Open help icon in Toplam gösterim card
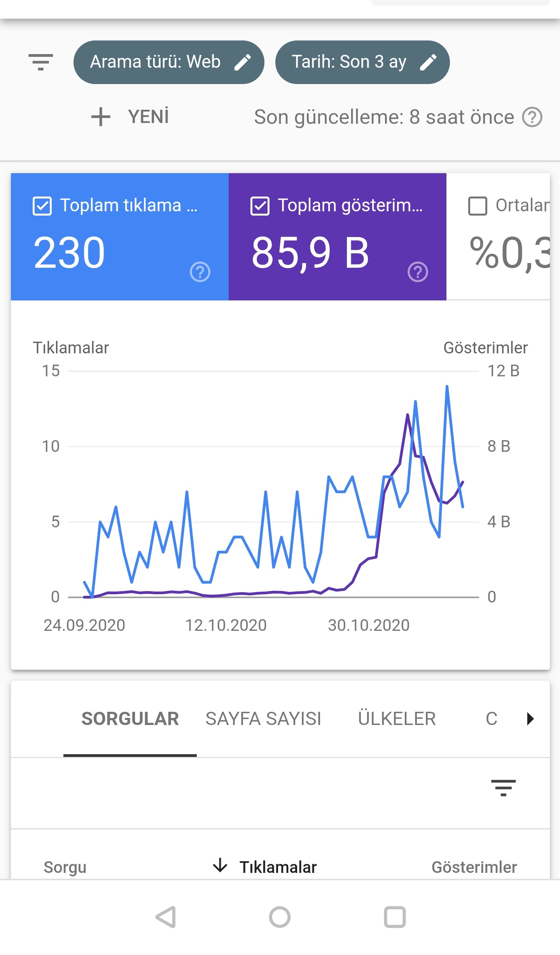The image size is (560, 955). tap(418, 272)
